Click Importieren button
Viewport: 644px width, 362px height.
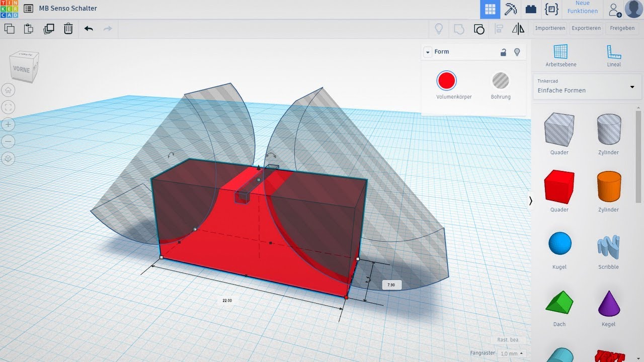click(550, 29)
